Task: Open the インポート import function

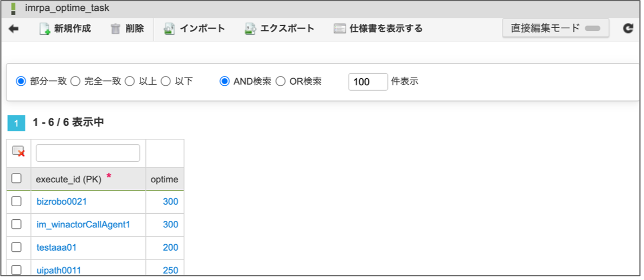Action: [x=194, y=29]
